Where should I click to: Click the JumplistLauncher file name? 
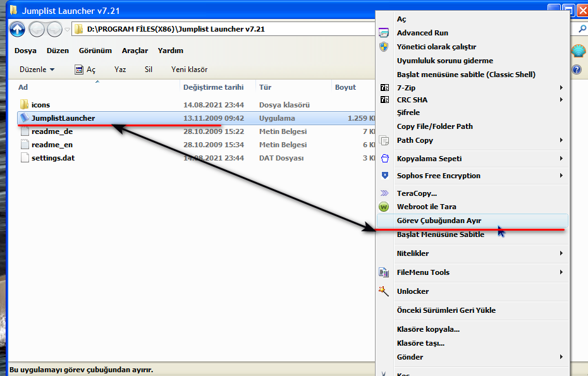pyautogui.click(x=63, y=118)
